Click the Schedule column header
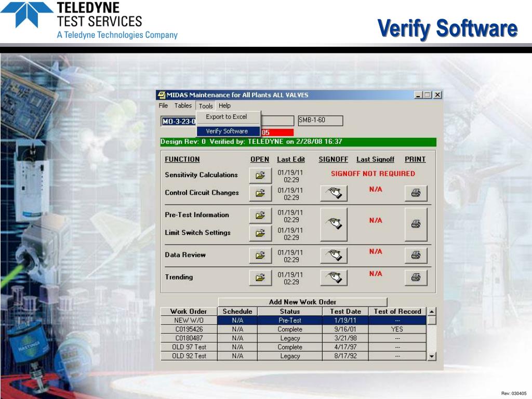This screenshot has height=399, width=532. (237, 312)
